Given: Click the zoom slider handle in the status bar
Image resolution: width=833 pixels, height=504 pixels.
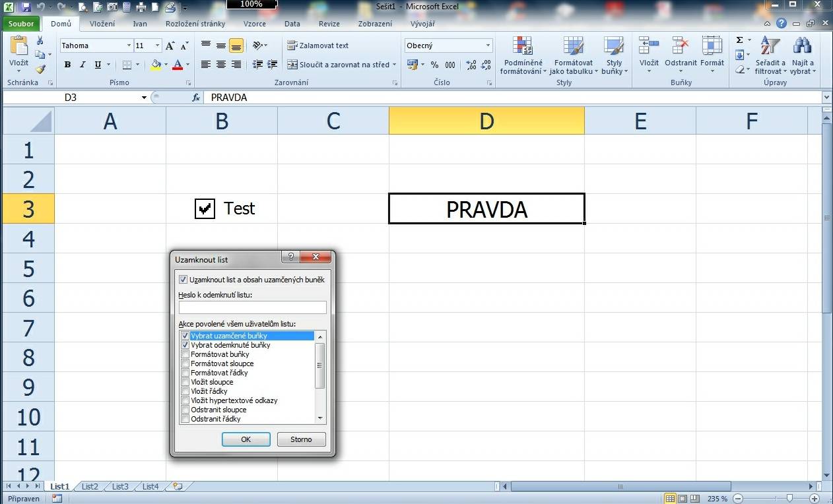Looking at the screenshot, I should [x=789, y=499].
